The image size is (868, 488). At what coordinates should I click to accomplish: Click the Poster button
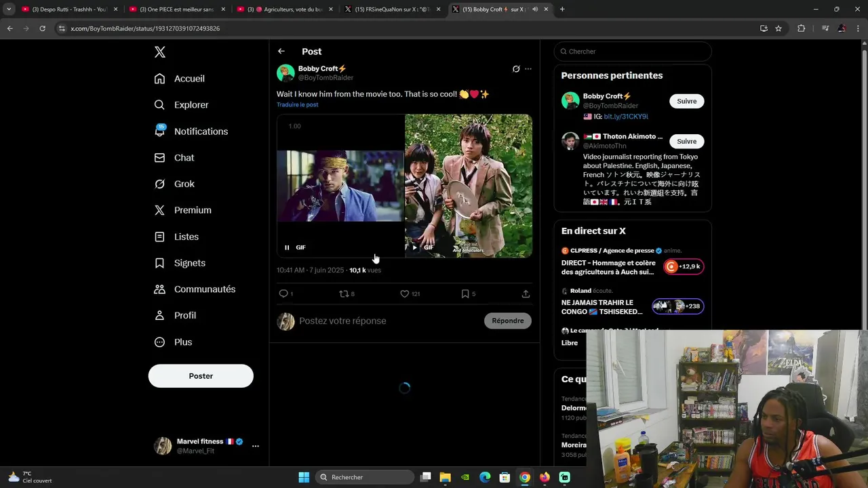(x=201, y=376)
